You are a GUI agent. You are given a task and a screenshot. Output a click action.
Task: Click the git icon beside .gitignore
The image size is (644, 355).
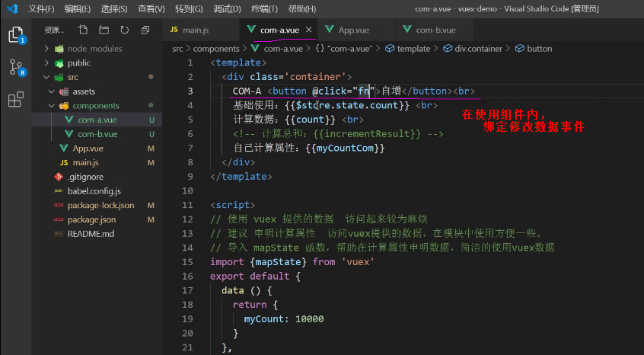pyautogui.click(x=59, y=177)
